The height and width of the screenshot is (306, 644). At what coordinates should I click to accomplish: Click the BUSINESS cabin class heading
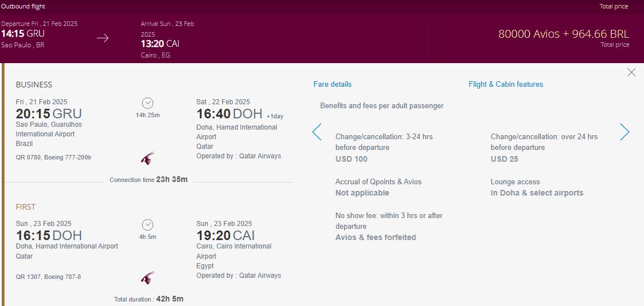pos(34,85)
